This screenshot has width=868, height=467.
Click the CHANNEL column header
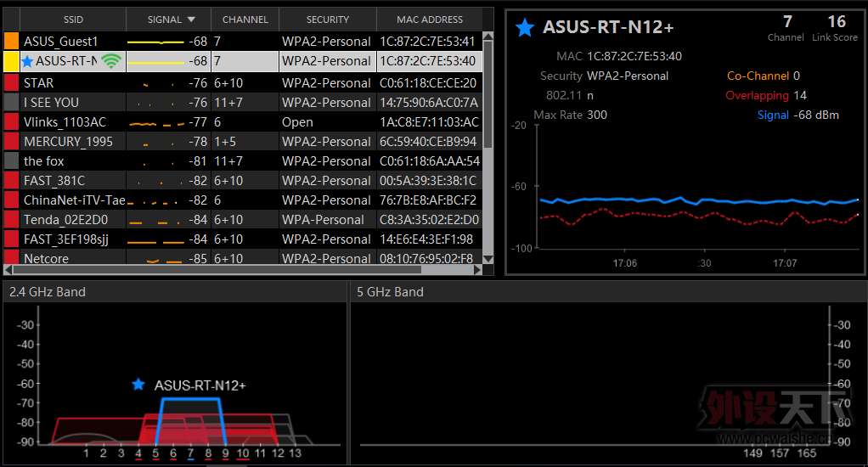[245, 20]
